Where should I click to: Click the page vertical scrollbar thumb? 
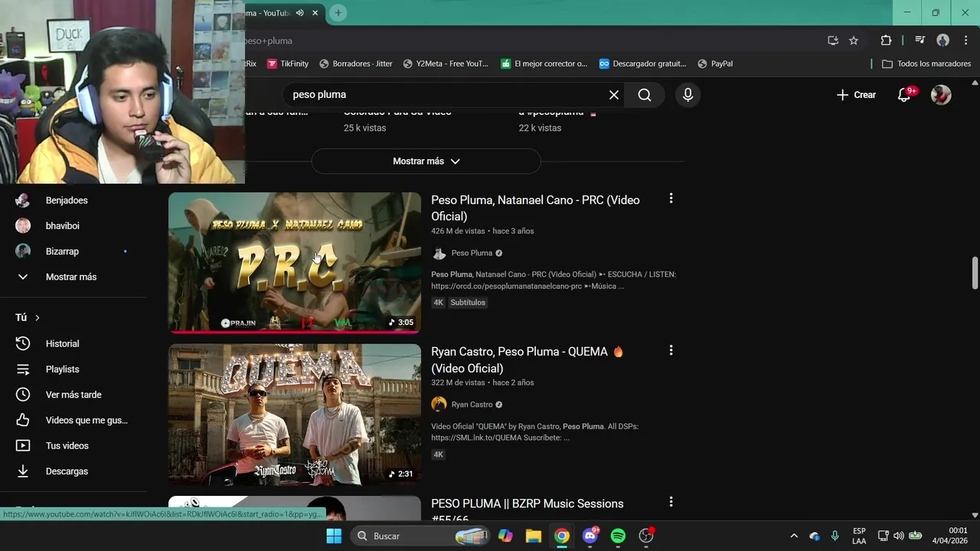point(975,273)
